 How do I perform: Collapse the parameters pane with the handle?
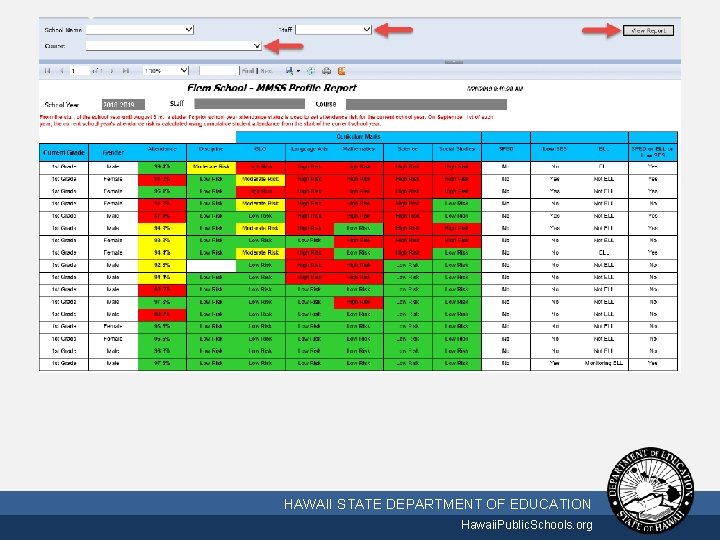(x=453, y=62)
